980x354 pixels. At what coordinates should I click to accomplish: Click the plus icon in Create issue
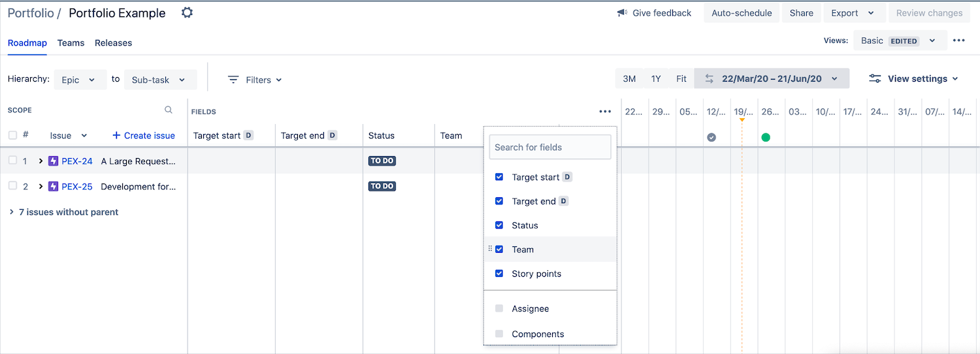tap(116, 135)
